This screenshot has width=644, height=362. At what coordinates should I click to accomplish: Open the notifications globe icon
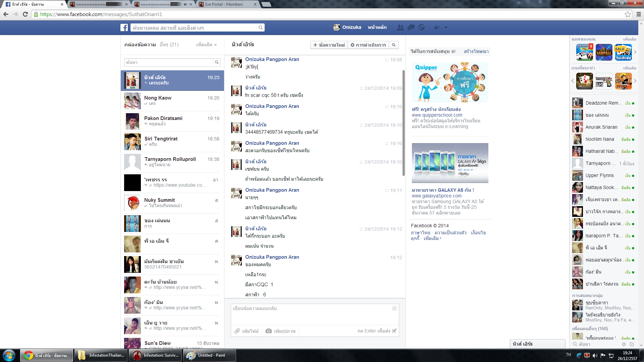pyautogui.click(x=422, y=27)
